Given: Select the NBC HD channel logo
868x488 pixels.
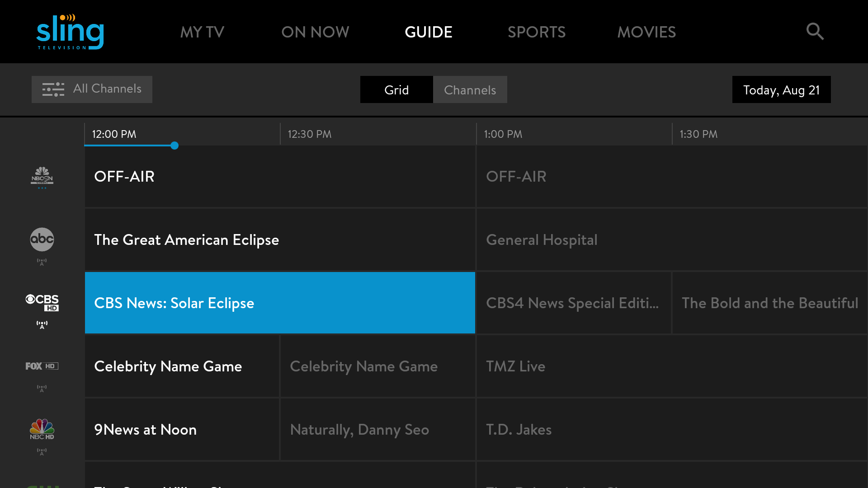Looking at the screenshot, I should 42,429.
